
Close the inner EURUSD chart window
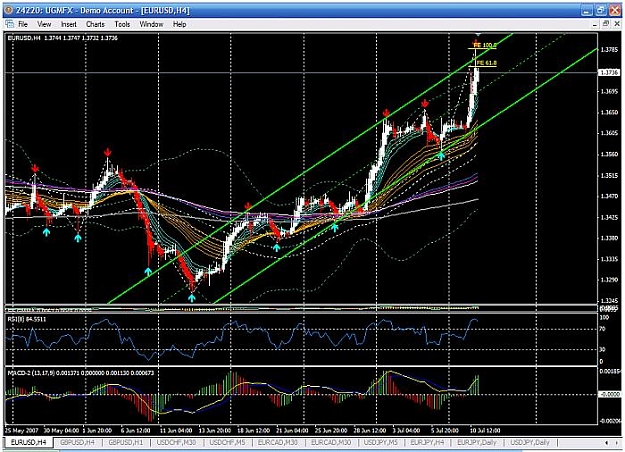point(616,24)
